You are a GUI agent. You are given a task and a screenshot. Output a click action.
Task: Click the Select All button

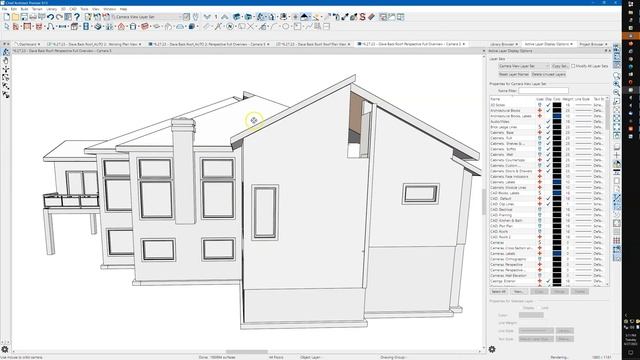pos(498,291)
